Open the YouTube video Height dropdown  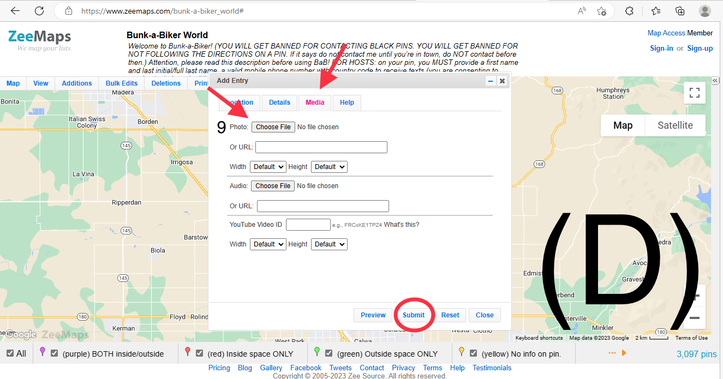pyautogui.click(x=329, y=244)
